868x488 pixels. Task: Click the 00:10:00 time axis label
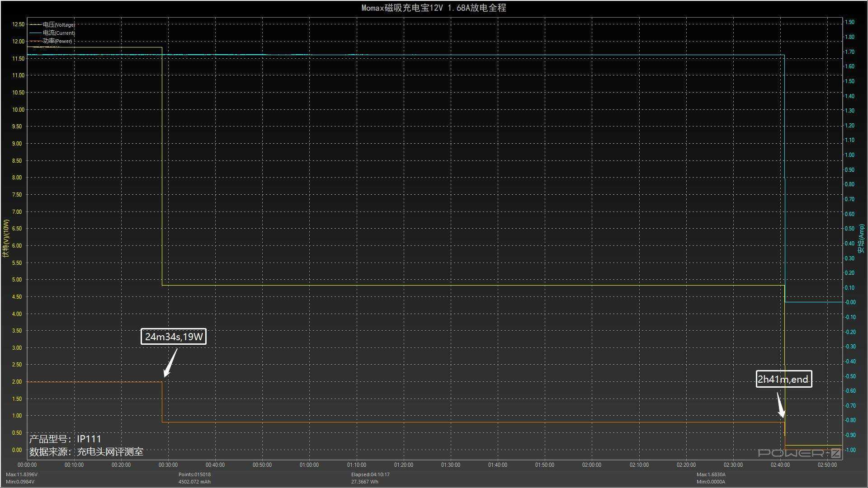pos(74,465)
